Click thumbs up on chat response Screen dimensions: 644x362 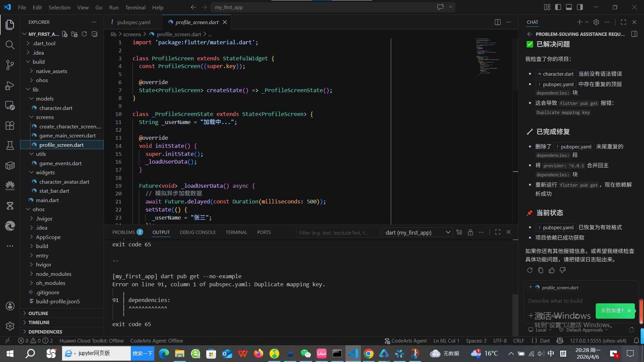[551, 270]
